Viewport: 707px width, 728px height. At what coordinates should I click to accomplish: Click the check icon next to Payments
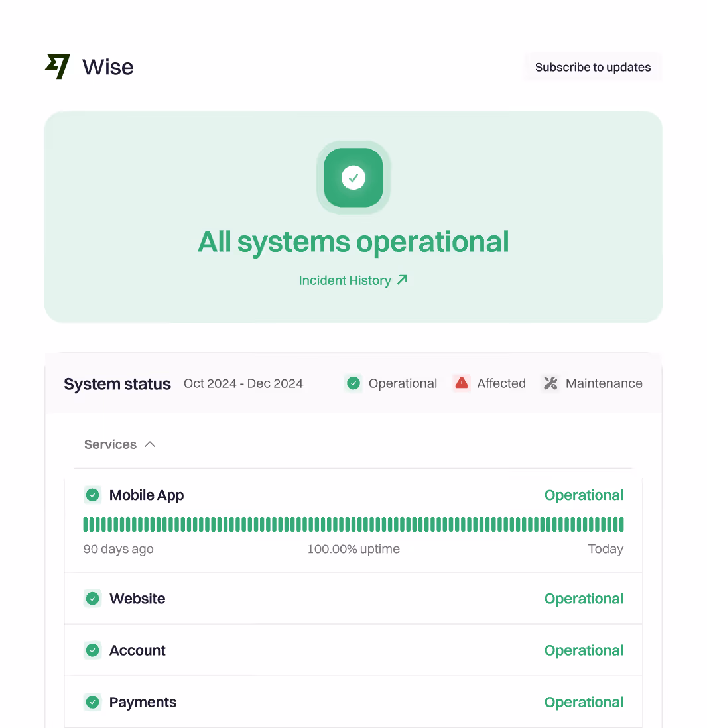[x=92, y=702]
